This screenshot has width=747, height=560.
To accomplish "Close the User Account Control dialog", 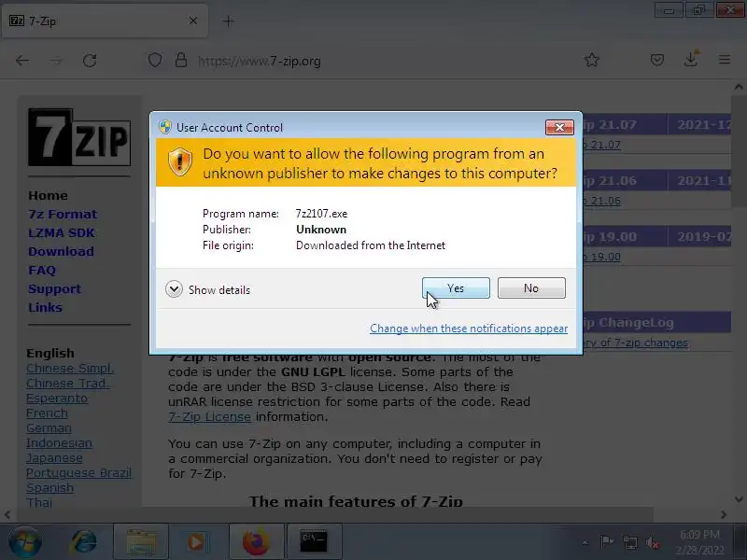I will click(x=559, y=127).
